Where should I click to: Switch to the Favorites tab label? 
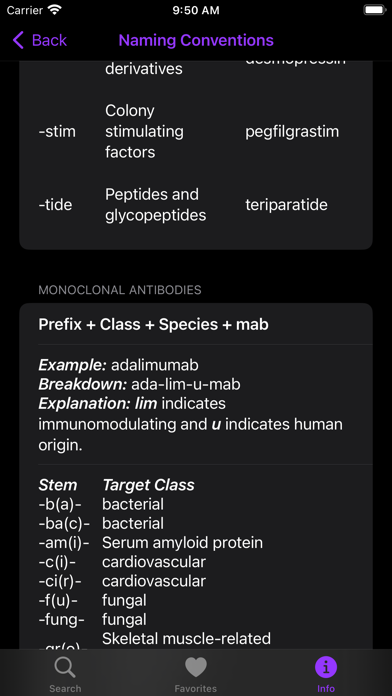coord(196,688)
